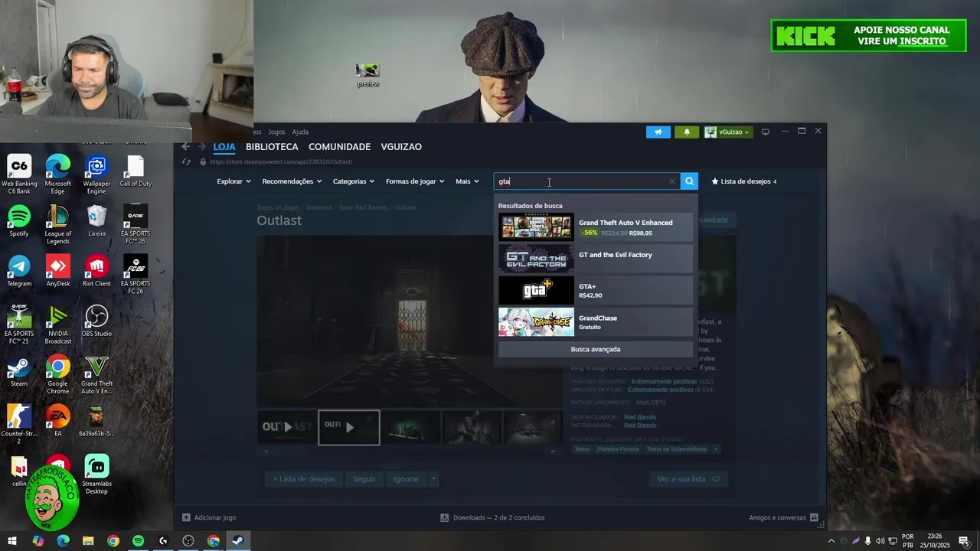Screen dimensions: 980x551
Task: Click the Steam search magnifier button
Action: [689, 181]
